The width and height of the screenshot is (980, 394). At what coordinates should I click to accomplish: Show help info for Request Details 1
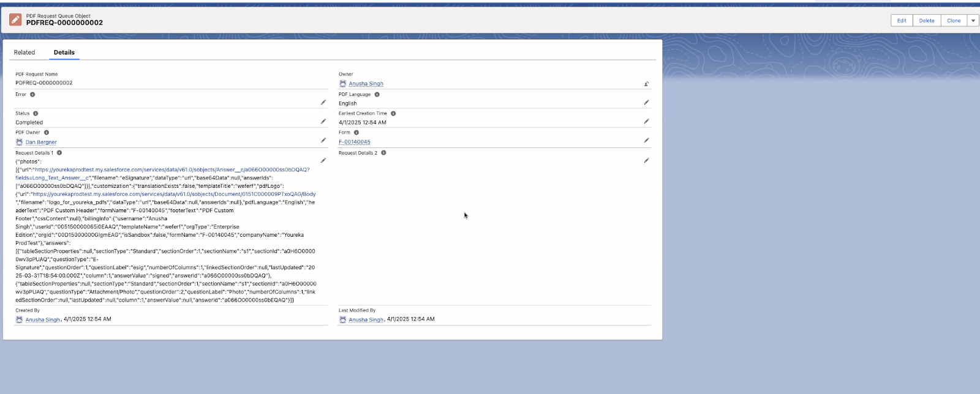(x=59, y=152)
